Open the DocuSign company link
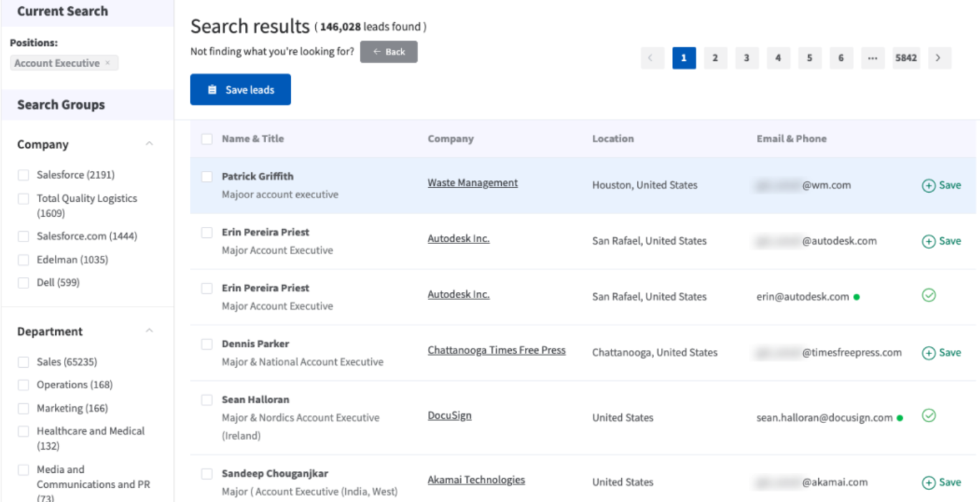Viewport: 980px width, 502px height. tap(449, 416)
